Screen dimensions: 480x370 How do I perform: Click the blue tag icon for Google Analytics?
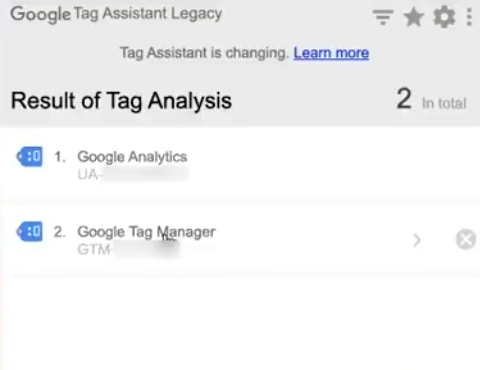pyautogui.click(x=30, y=156)
